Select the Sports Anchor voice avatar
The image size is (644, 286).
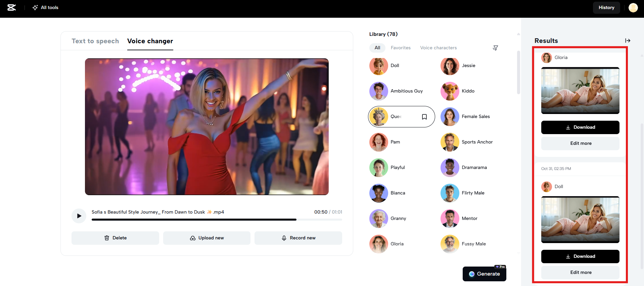[x=450, y=142]
